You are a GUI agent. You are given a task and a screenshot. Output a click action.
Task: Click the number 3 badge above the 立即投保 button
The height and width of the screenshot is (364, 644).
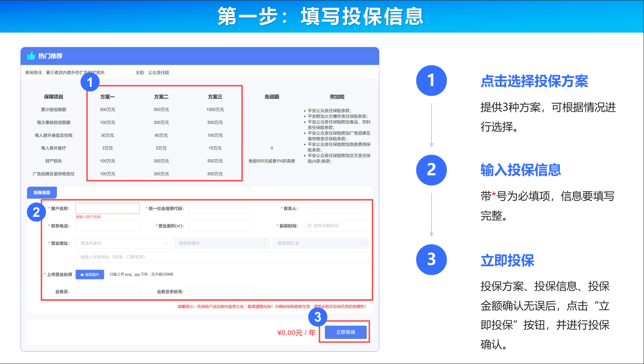(x=317, y=317)
